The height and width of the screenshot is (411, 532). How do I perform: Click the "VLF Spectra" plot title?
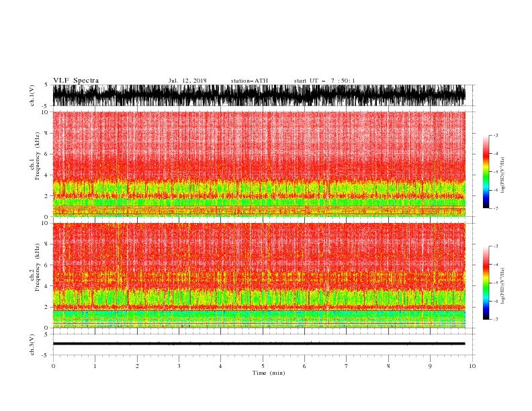(x=76, y=81)
